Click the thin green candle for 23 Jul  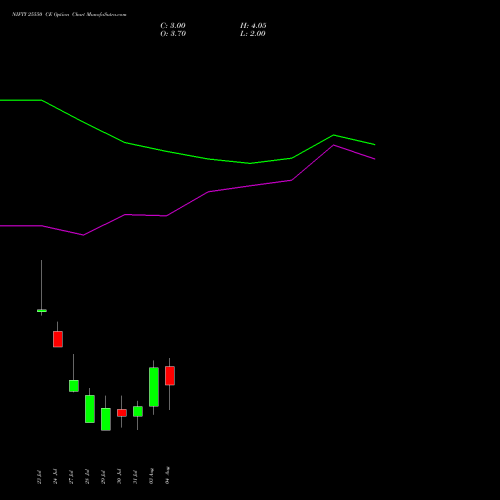point(42,311)
